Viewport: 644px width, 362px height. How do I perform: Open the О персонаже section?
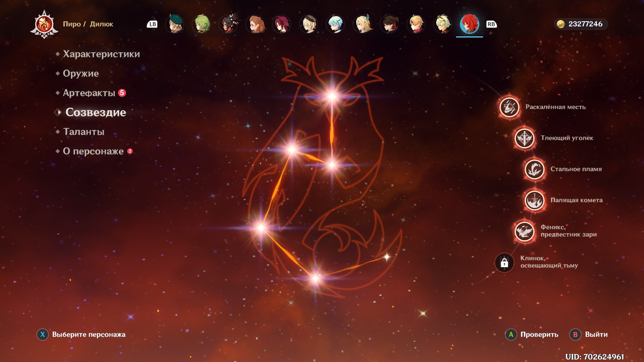(93, 151)
